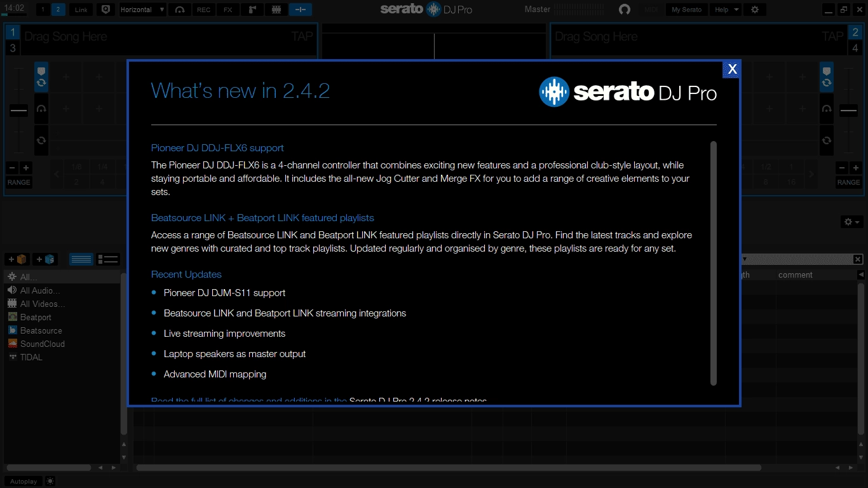Select deck number 1 on left deck
Viewport: 868px width, 488px height.
[12, 33]
